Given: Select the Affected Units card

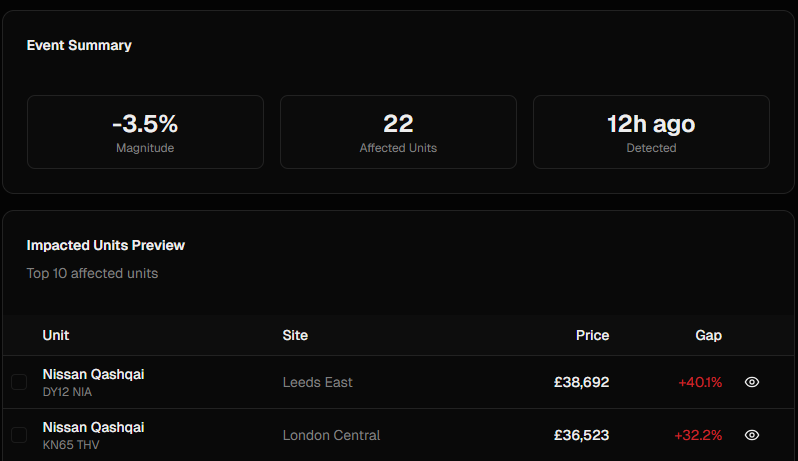Looking at the screenshot, I should coord(398,132).
